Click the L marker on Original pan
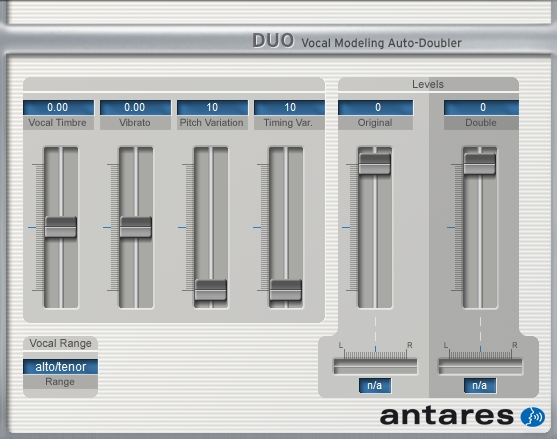The width and height of the screenshot is (557, 439). 341,345
